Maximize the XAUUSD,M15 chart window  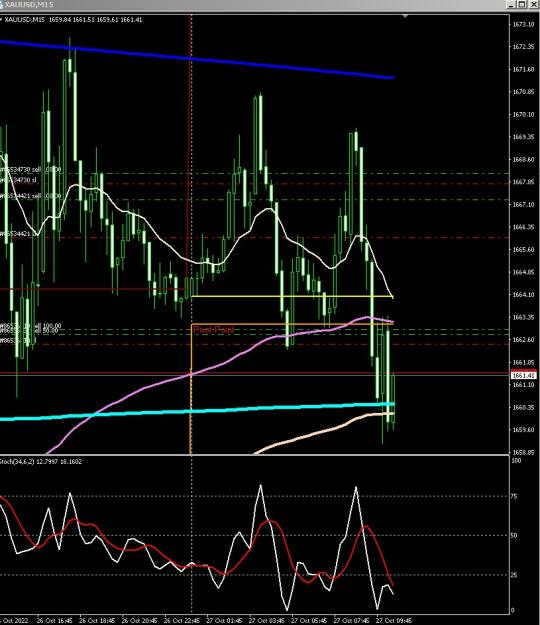pyautogui.click(x=522, y=4)
